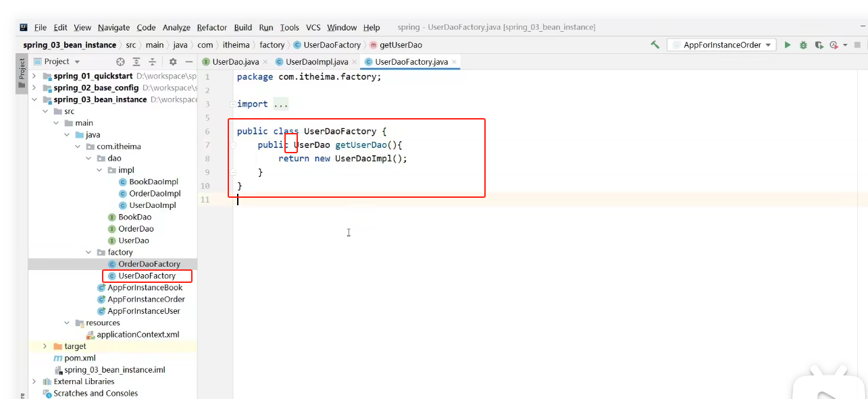
Task: Open Project panel settings gear
Action: [x=173, y=61]
